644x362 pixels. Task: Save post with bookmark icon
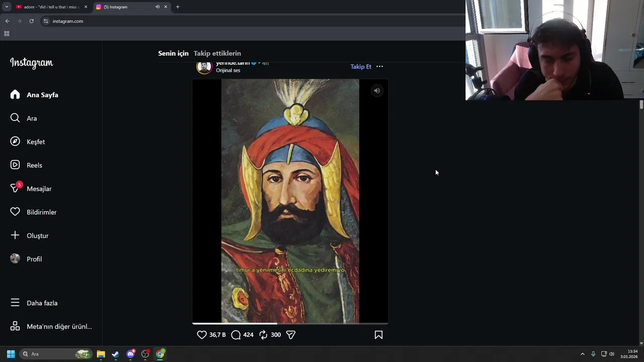pos(378,335)
